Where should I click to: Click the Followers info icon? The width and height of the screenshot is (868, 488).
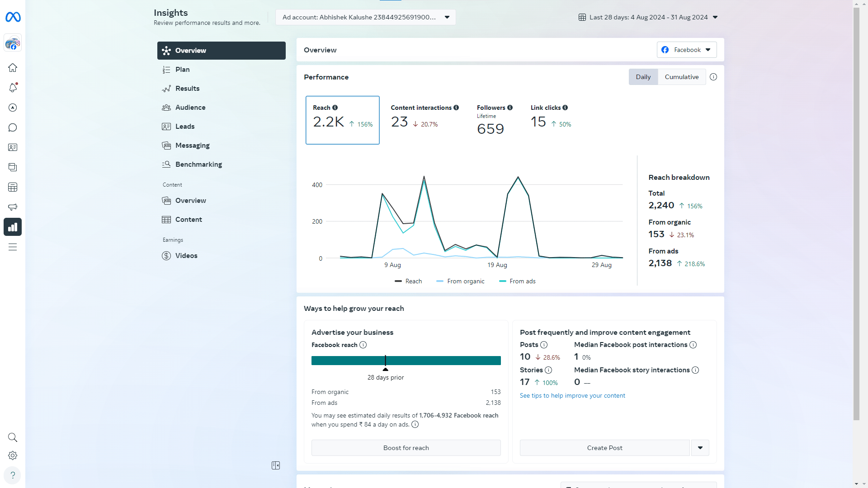point(510,108)
